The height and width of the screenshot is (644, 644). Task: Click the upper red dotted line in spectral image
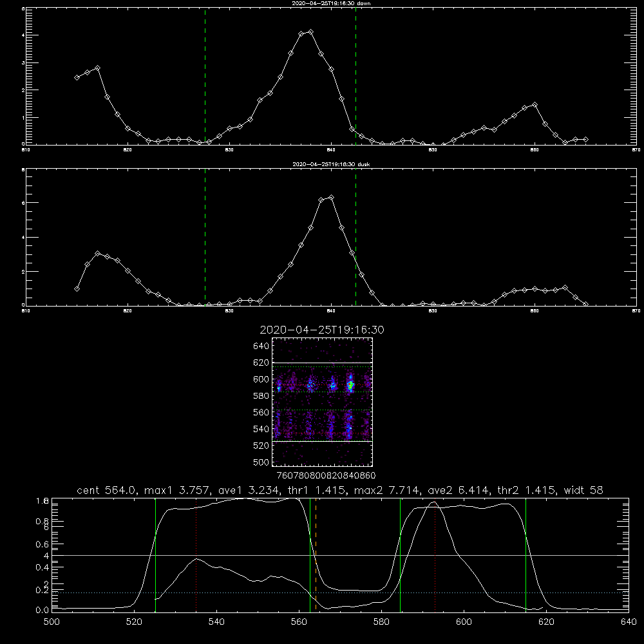(322, 385)
